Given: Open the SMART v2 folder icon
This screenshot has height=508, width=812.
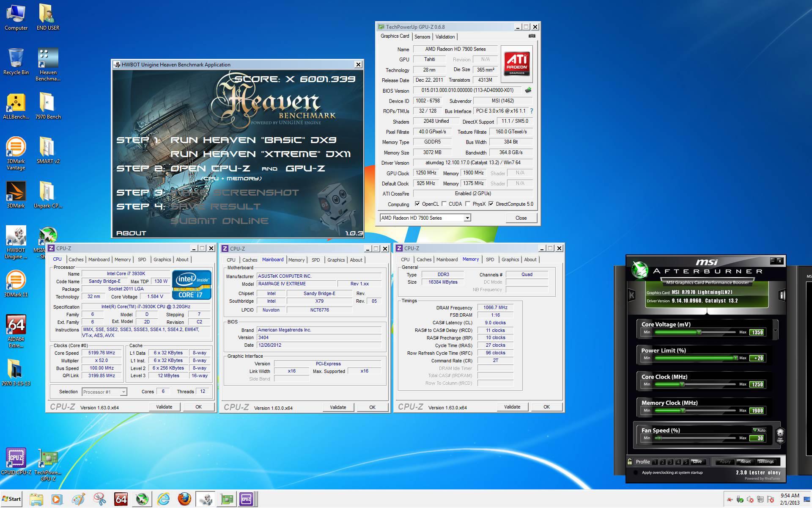Looking at the screenshot, I should pyautogui.click(x=48, y=150).
